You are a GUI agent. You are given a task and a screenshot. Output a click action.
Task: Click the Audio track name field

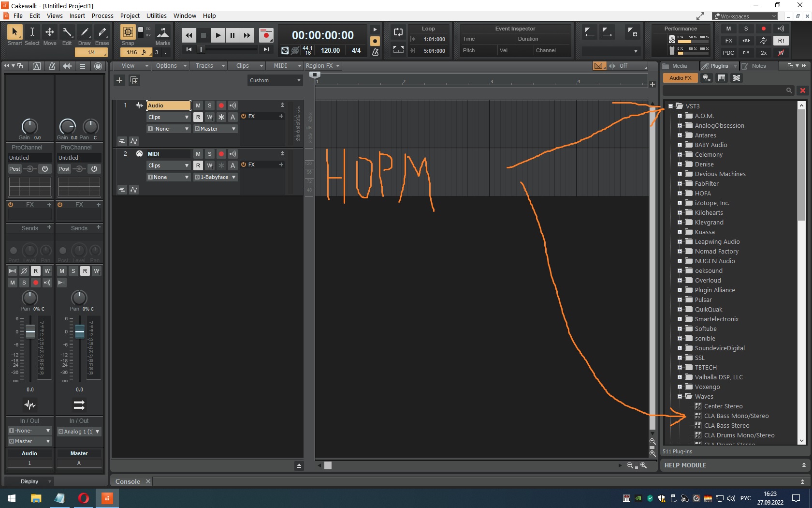tap(169, 105)
